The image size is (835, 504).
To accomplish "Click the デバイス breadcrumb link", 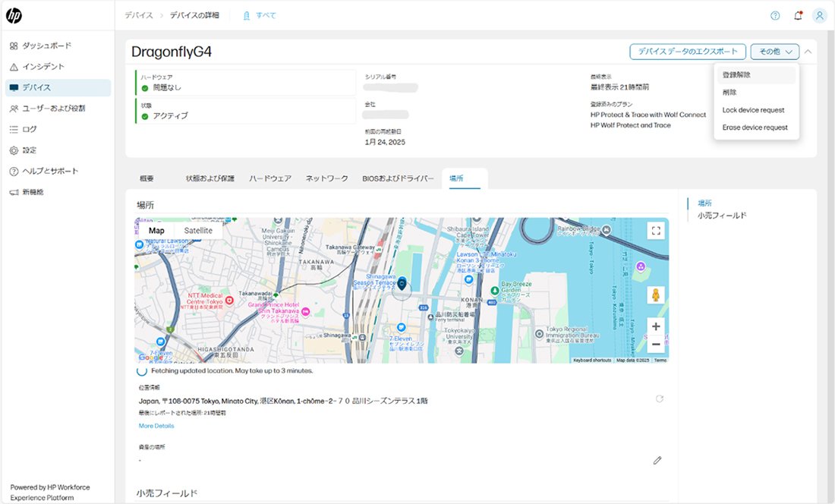I will (138, 15).
